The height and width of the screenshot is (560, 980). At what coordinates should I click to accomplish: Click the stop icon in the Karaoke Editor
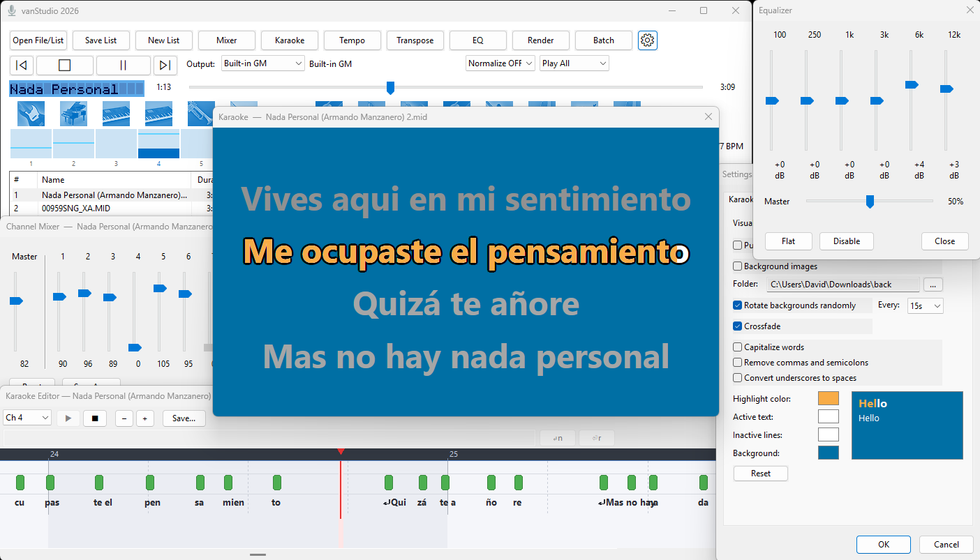tap(95, 418)
